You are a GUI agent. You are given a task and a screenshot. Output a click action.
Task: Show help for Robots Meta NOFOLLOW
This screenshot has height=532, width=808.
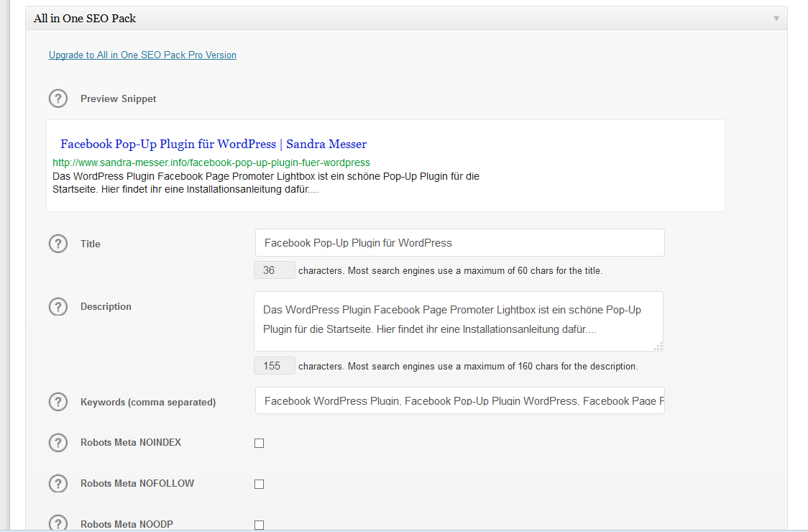point(58,484)
